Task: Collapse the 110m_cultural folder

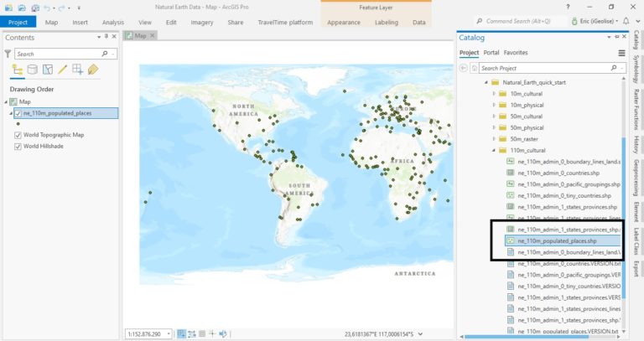Action: 494,150
